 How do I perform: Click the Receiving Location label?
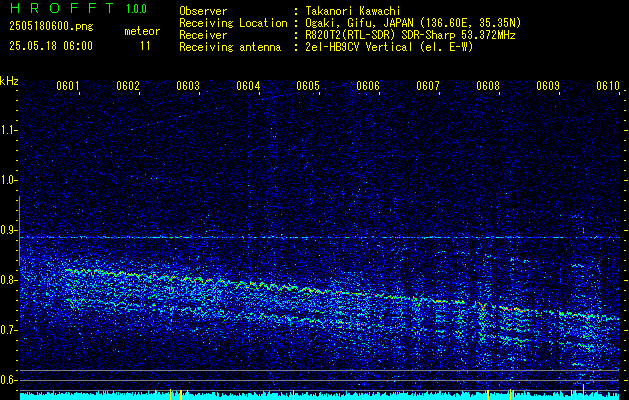[233, 23]
